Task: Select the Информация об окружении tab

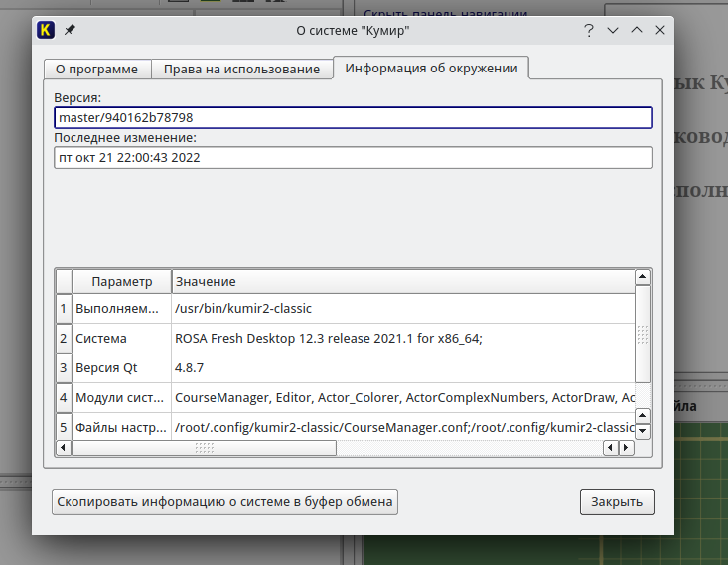Action: click(431, 68)
